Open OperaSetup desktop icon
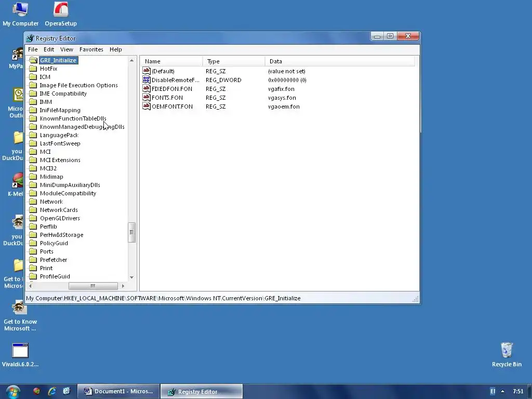 pos(61,14)
